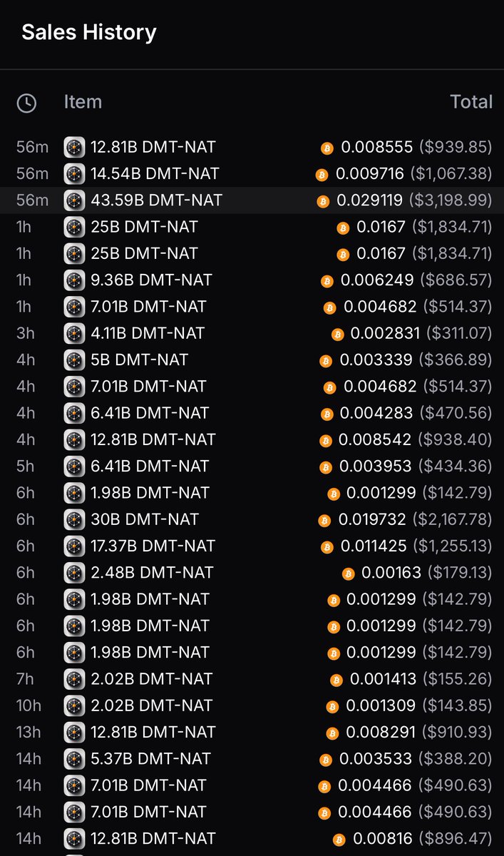
Task: Click the 13h time stamp
Action: [29, 733]
